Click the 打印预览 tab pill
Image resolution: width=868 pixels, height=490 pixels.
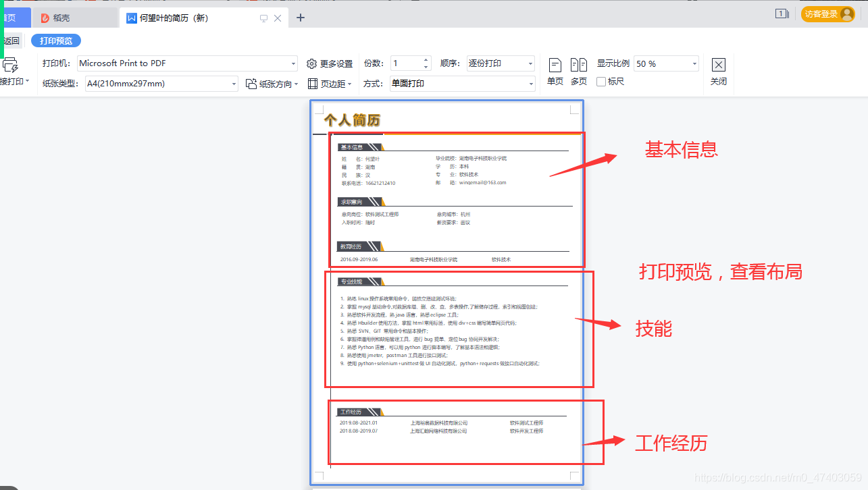[56, 40]
